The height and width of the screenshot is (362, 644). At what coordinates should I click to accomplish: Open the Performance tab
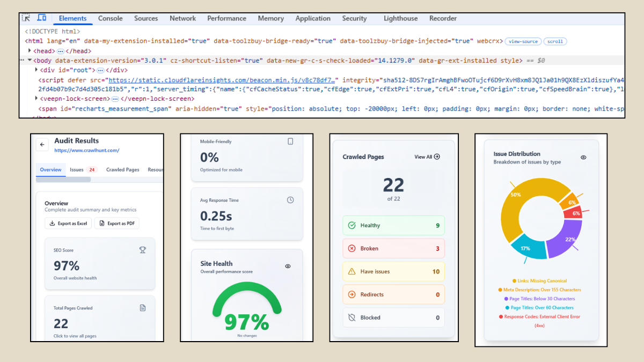[x=226, y=18]
